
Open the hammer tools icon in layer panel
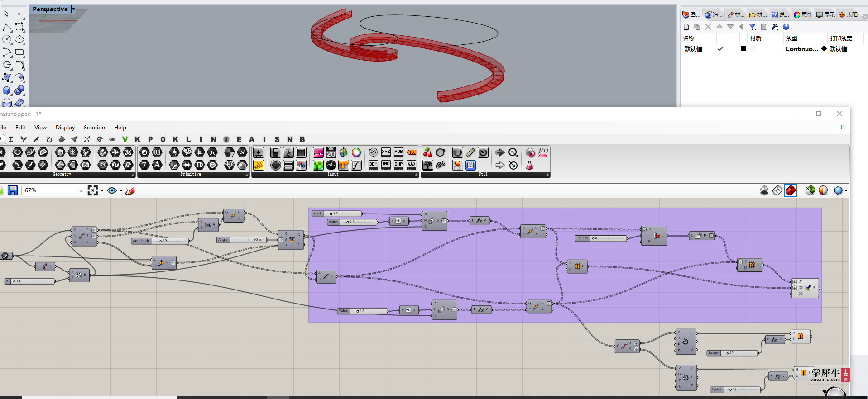(775, 27)
